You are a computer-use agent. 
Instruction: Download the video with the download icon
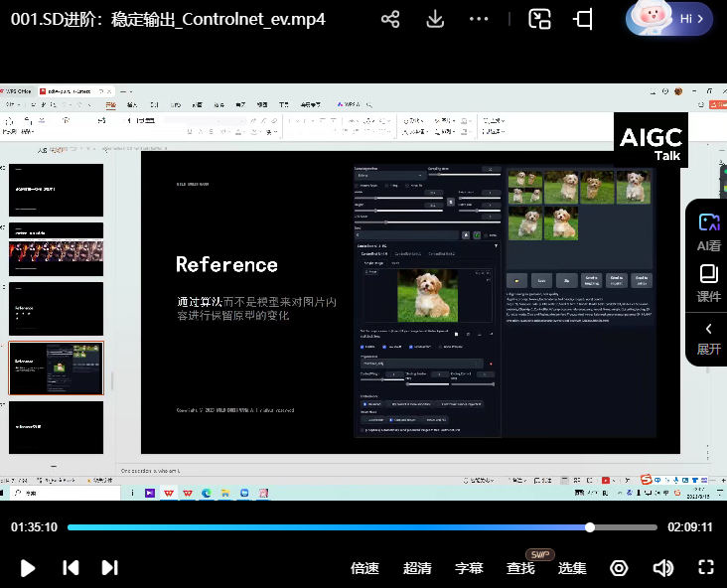(x=435, y=19)
